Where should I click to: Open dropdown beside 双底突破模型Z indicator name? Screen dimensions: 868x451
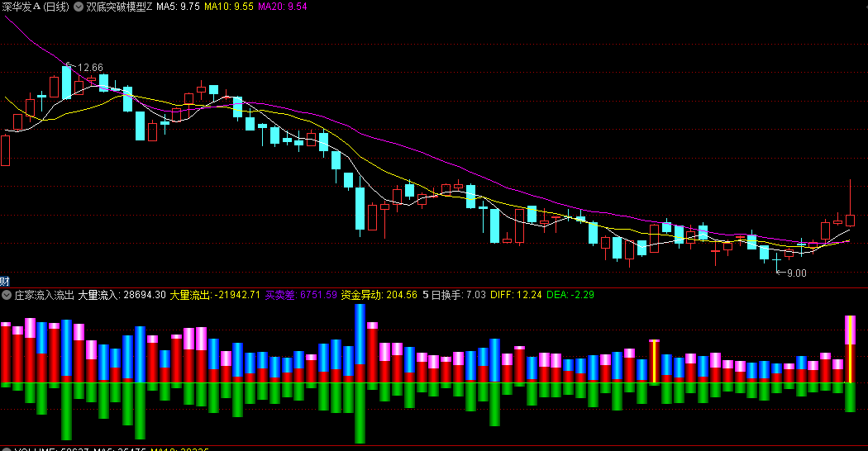79,7
